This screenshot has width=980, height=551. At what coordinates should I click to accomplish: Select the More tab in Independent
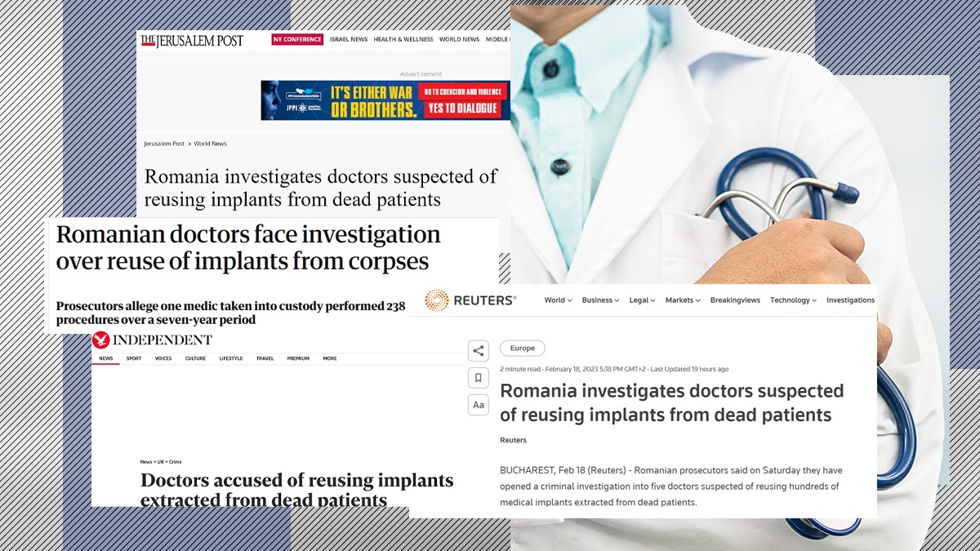click(330, 358)
